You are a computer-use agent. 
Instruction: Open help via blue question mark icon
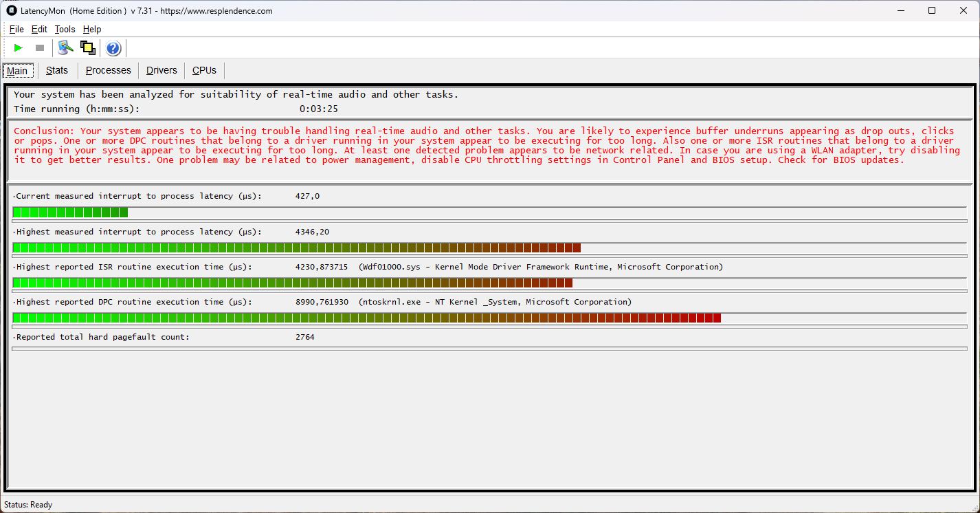pos(113,47)
